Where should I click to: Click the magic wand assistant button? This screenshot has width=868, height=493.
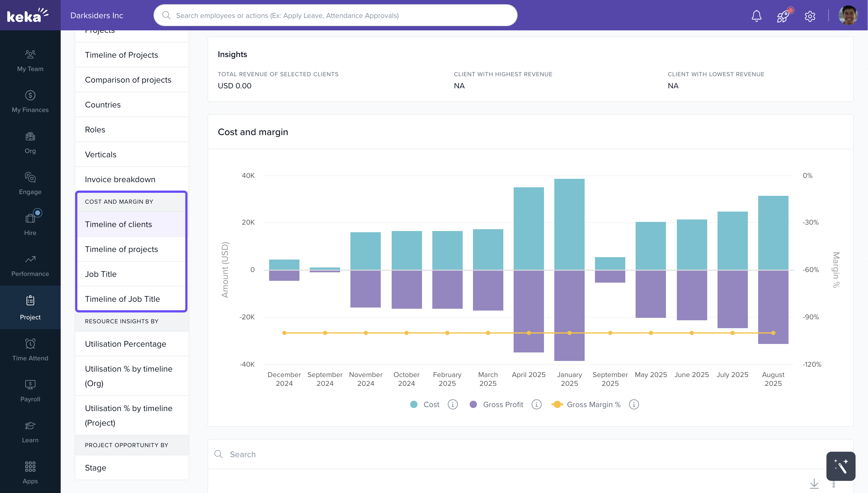coord(841,466)
